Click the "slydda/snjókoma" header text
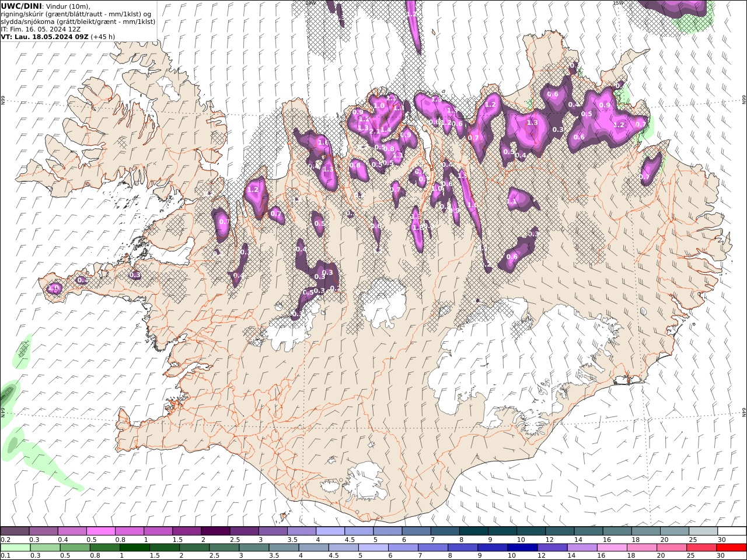This screenshot has height=560, width=747. [x=28, y=21]
